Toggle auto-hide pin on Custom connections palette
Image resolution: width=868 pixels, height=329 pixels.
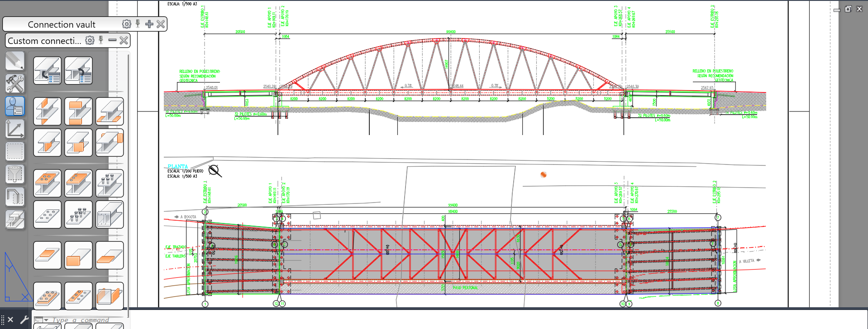pos(101,40)
